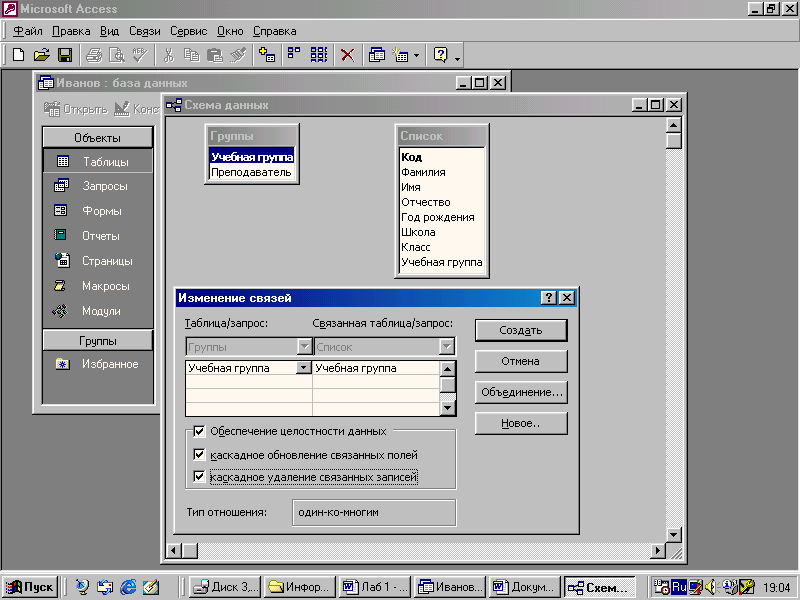This screenshot has height=600, width=800.
Task: Click scroll down arrow of the field grid
Action: pos(447,408)
